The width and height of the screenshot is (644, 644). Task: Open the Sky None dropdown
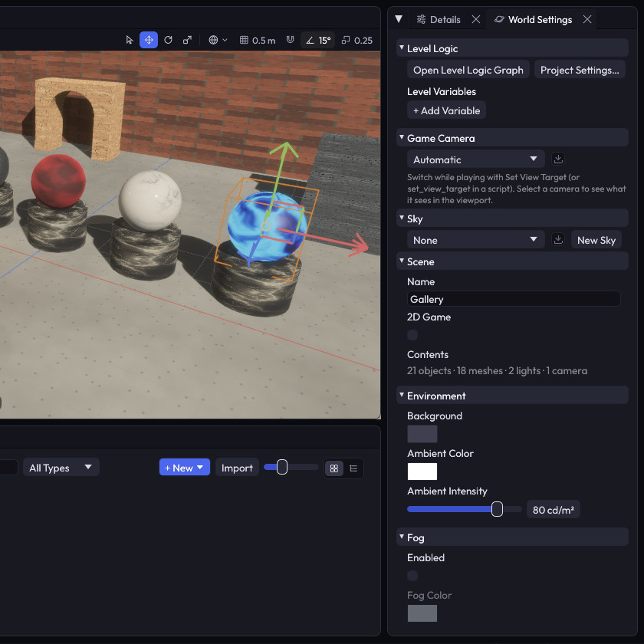(x=475, y=240)
